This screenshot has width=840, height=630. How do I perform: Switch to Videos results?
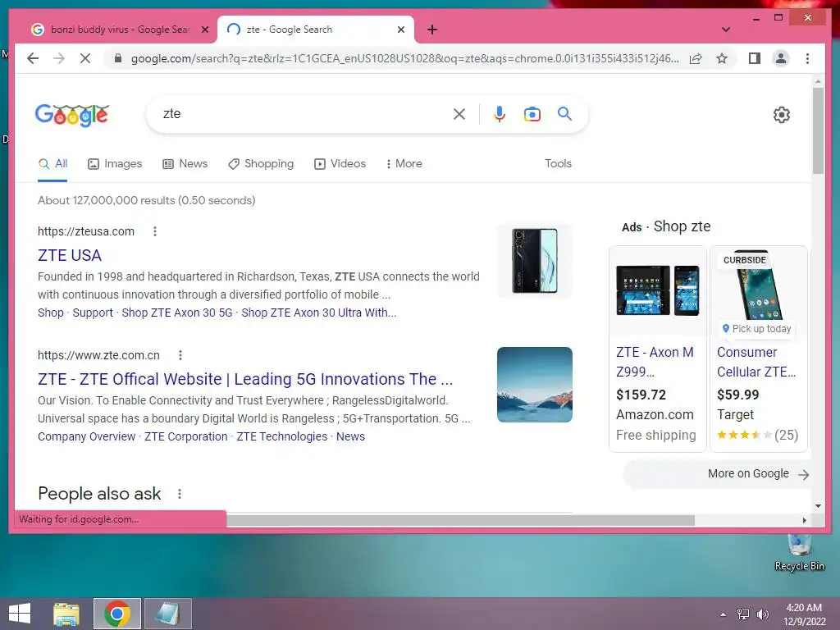pyautogui.click(x=340, y=163)
